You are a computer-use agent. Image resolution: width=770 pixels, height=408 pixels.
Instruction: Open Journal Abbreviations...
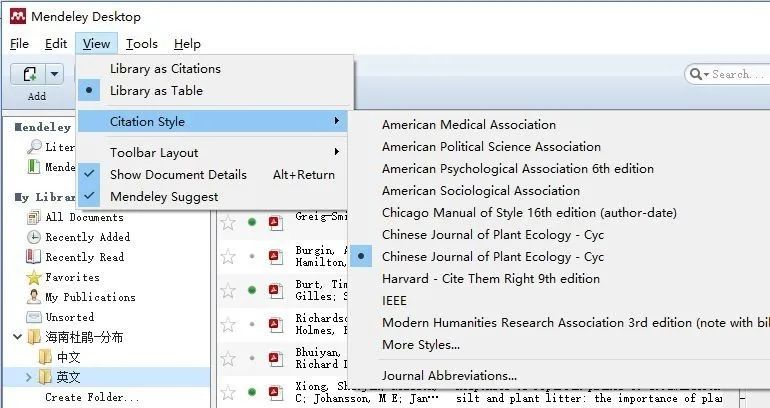[x=559, y=376]
